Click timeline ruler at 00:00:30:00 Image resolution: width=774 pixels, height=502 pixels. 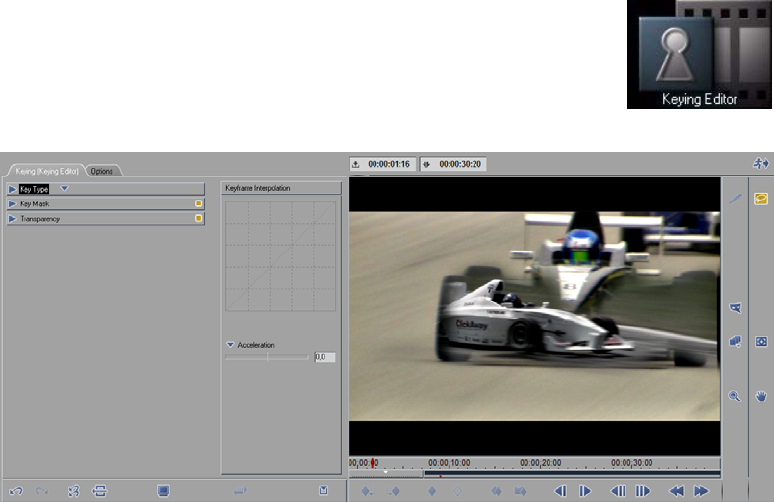[x=632, y=463]
